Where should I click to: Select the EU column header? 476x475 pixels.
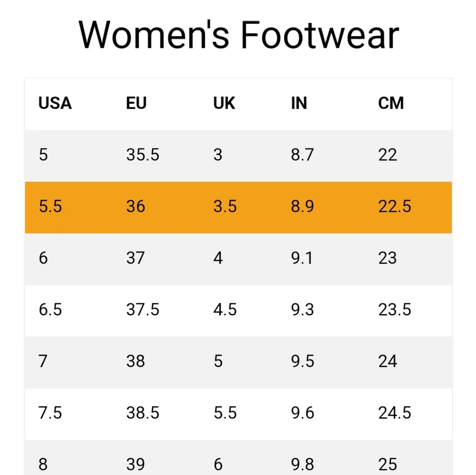click(136, 103)
